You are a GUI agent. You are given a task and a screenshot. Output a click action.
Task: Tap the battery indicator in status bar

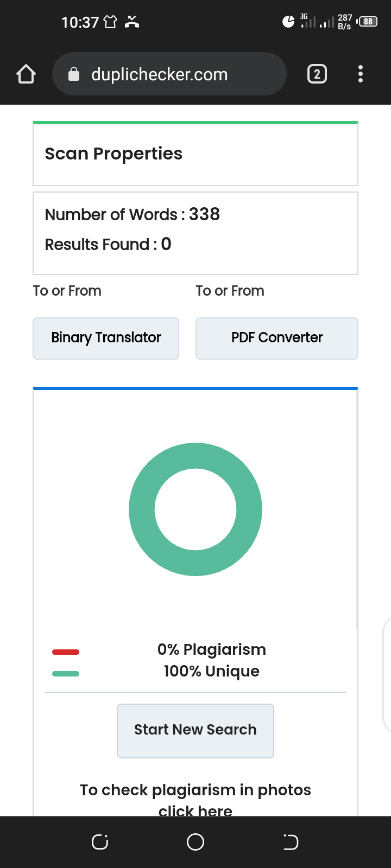368,22
